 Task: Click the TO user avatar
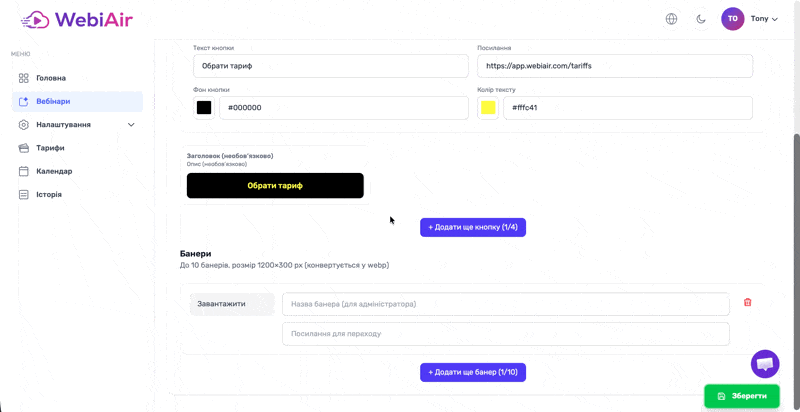point(733,19)
